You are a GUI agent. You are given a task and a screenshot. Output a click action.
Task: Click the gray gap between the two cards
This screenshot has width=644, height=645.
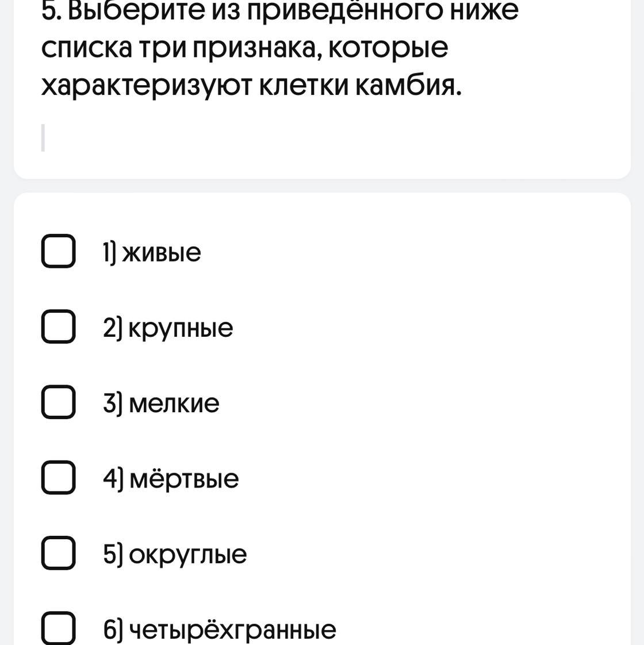(x=322, y=186)
